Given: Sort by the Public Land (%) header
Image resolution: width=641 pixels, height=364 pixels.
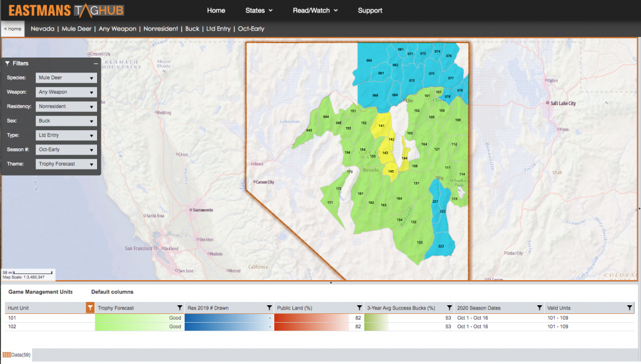Looking at the screenshot, I should pos(294,308).
